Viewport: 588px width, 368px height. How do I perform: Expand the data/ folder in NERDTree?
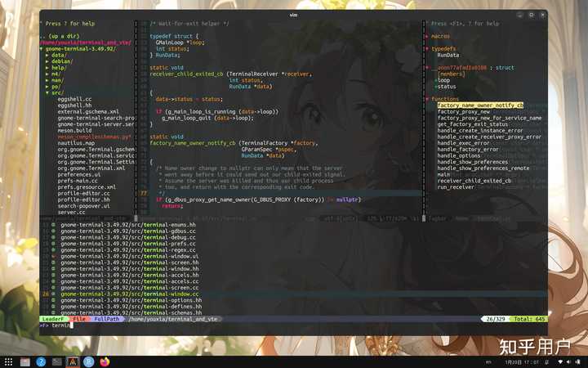pos(47,56)
